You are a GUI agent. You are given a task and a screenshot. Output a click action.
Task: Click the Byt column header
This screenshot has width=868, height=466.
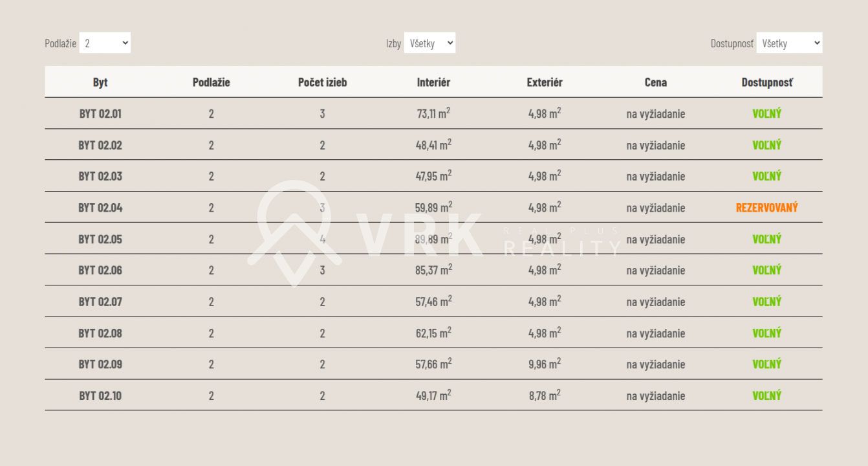(x=100, y=82)
